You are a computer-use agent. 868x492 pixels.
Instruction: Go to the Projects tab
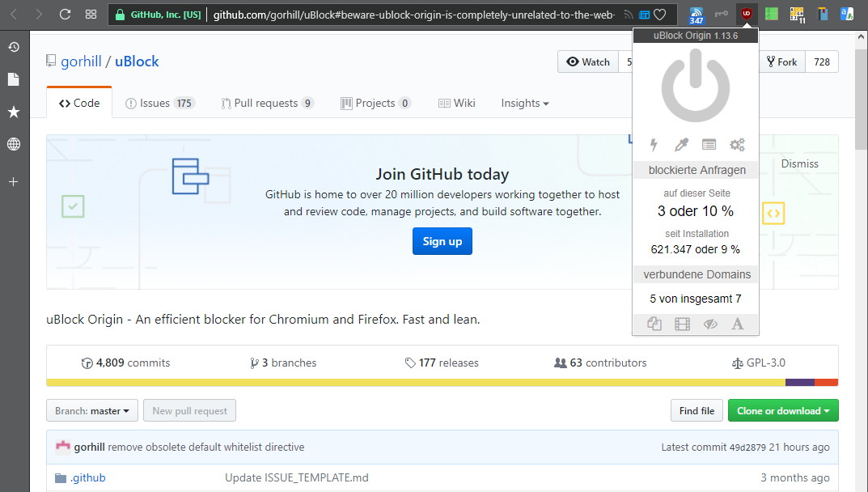pos(375,103)
